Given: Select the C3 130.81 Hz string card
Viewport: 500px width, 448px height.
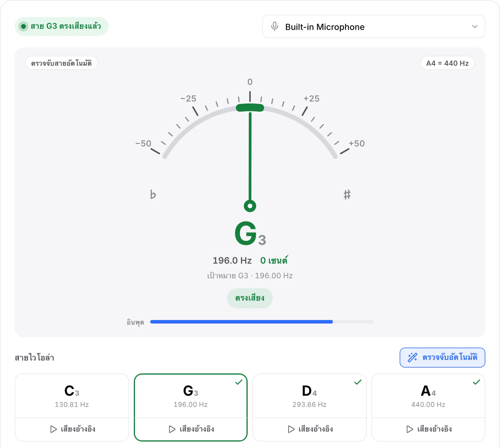Looking at the screenshot, I should pyautogui.click(x=72, y=396).
